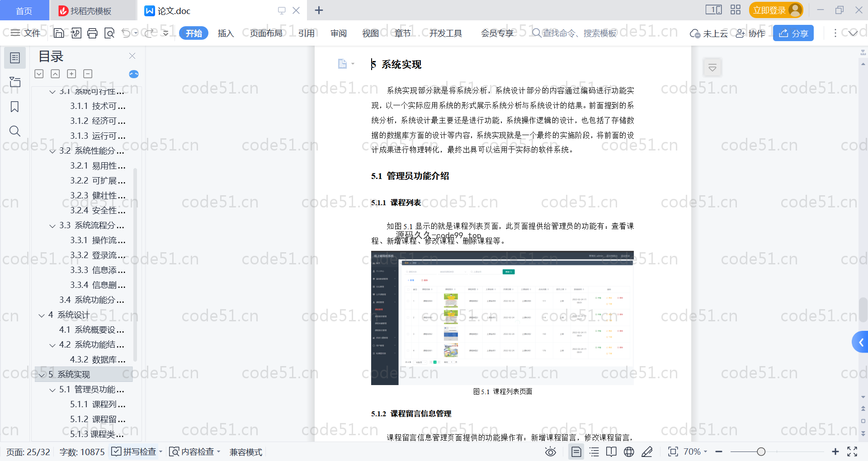Collapse the 5.1 管理员功能 outline node
This screenshot has width=868, height=461.
[x=52, y=390]
